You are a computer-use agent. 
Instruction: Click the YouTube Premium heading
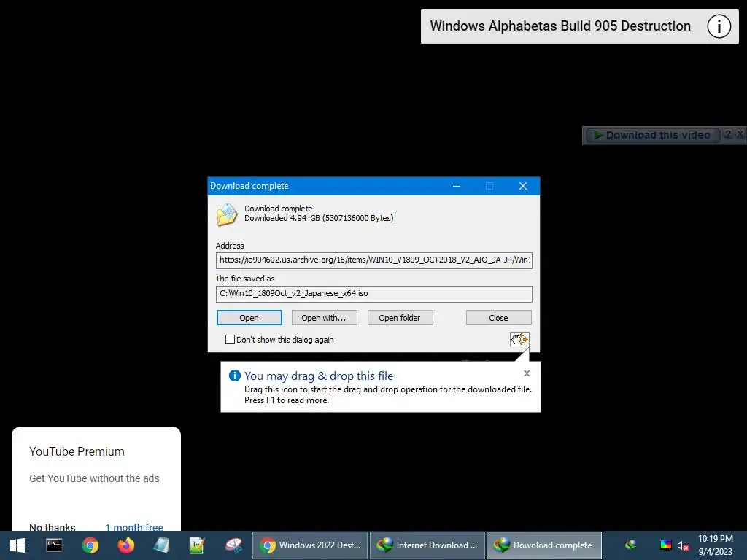coord(77,451)
